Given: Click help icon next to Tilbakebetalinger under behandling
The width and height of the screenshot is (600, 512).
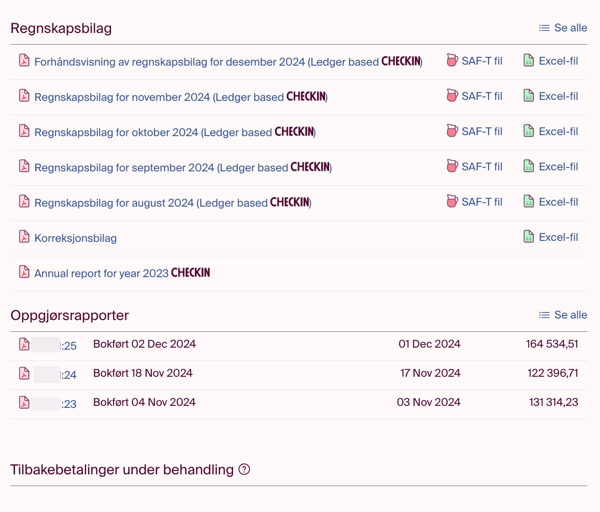Looking at the screenshot, I should (x=244, y=469).
